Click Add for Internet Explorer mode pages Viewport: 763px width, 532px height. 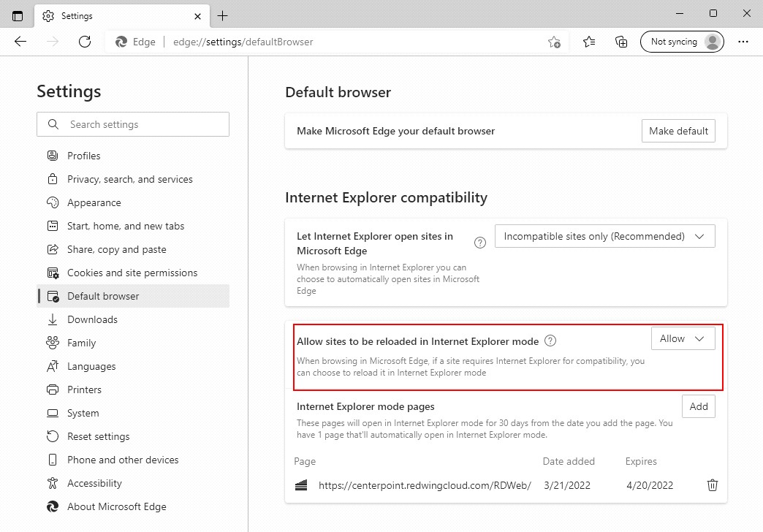point(698,406)
